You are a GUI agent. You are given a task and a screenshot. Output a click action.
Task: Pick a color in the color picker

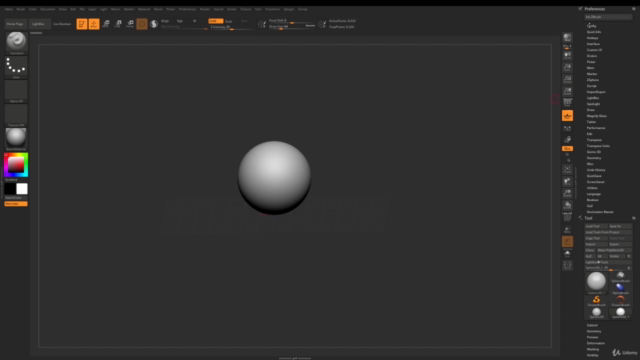pos(16,165)
